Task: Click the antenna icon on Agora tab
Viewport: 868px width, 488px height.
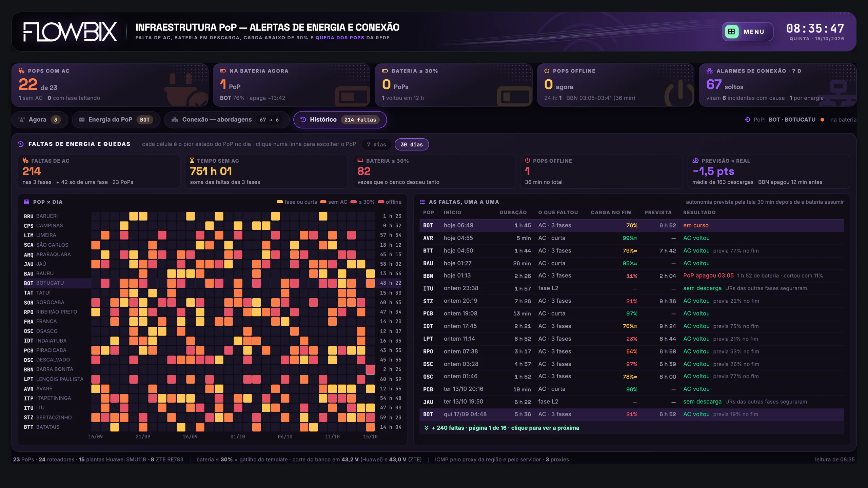Action: pos(22,120)
